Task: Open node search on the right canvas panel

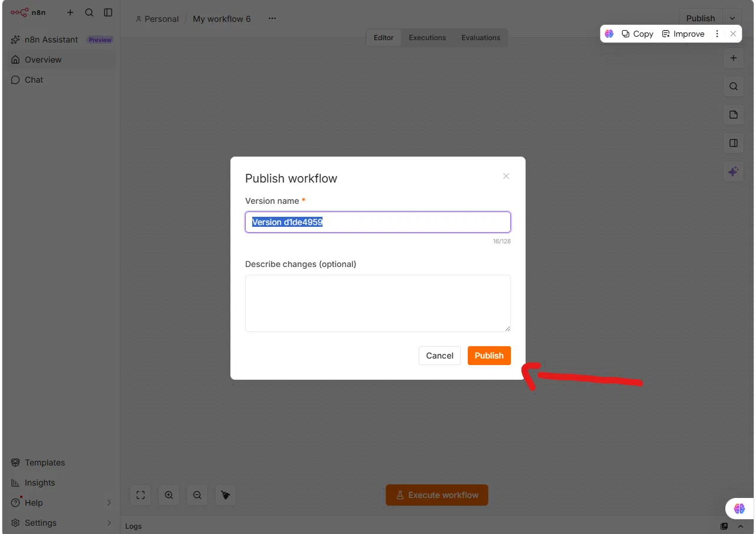Action: [734, 86]
